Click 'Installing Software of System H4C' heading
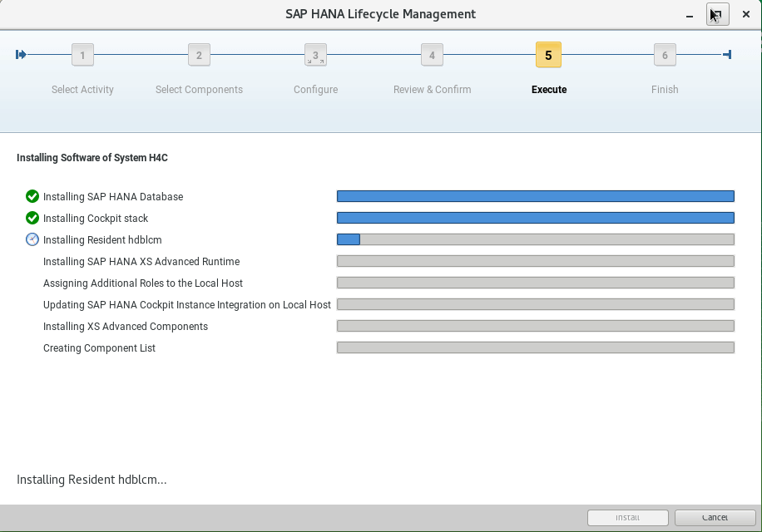The height and width of the screenshot is (532, 762). tap(92, 158)
